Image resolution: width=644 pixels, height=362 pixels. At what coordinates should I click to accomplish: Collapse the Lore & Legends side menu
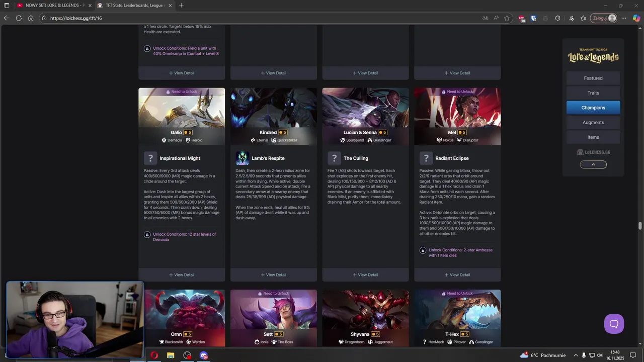[593, 164]
